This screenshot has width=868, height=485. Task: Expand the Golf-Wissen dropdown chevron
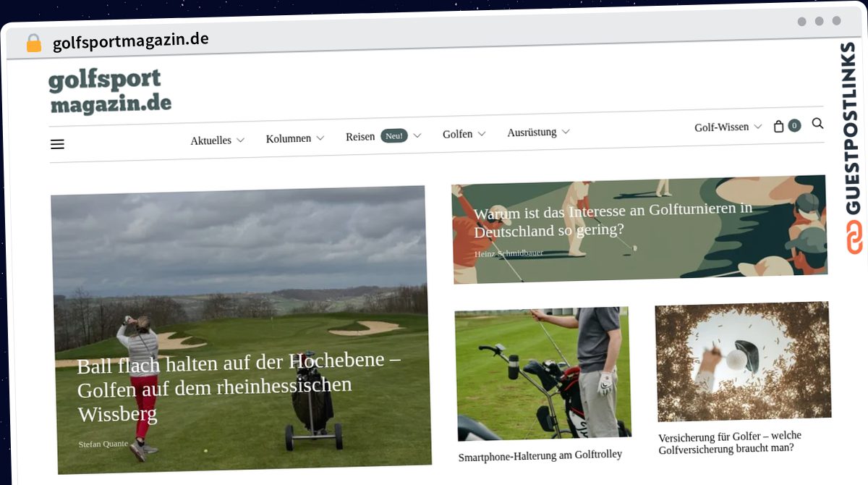[x=757, y=127]
